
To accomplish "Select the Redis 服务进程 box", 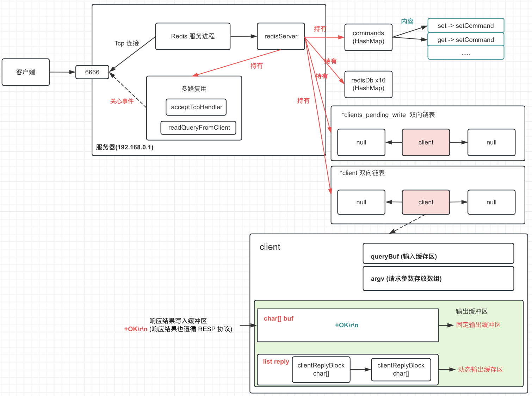I will coord(193,36).
